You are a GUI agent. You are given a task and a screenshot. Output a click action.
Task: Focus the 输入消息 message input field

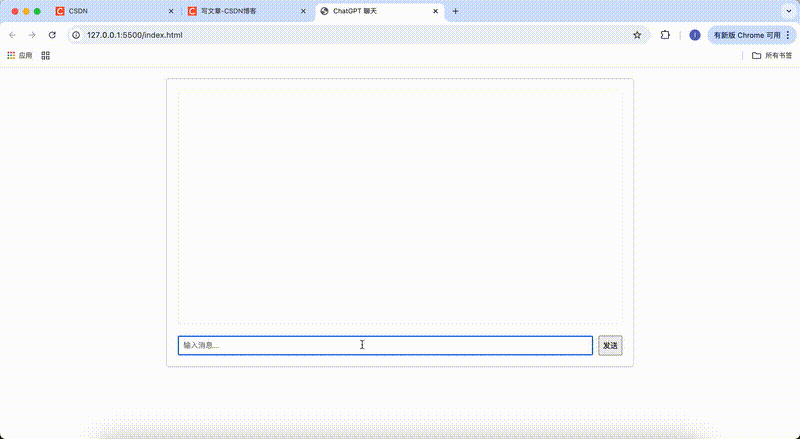(385, 346)
